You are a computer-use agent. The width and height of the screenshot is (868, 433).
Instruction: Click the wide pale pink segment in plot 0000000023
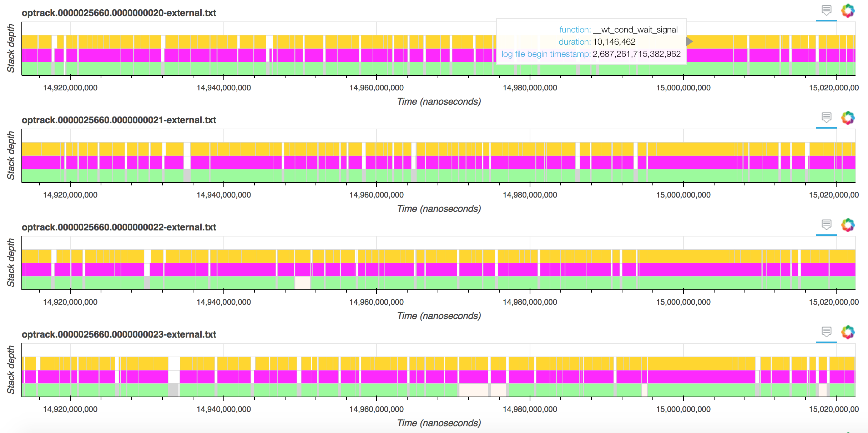tap(473, 390)
